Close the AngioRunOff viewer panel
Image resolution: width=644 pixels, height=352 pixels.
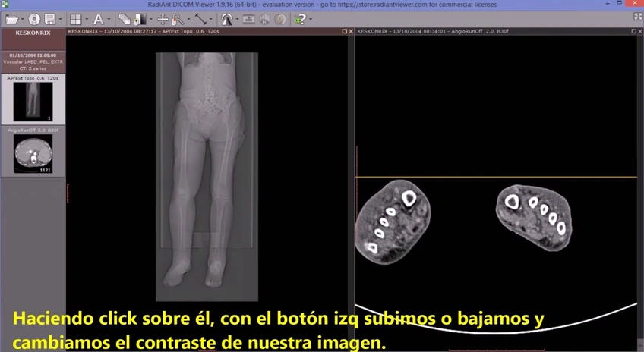pyautogui.click(x=640, y=31)
